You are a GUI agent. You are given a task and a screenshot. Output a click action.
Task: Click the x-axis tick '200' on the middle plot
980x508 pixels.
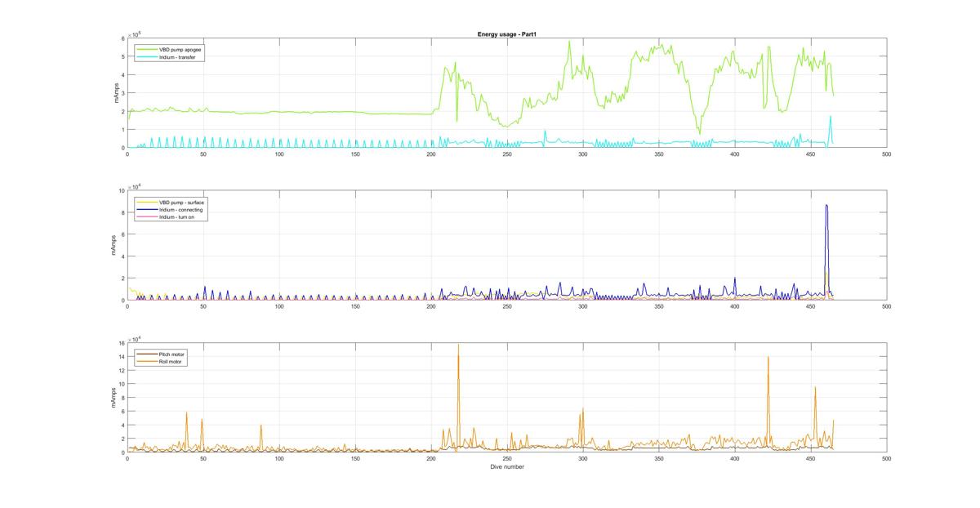430,306
